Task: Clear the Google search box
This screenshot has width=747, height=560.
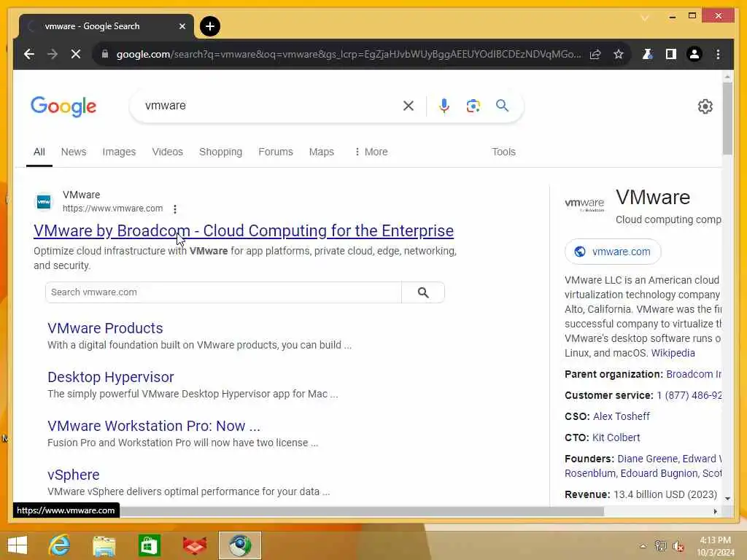Action: pos(409,106)
